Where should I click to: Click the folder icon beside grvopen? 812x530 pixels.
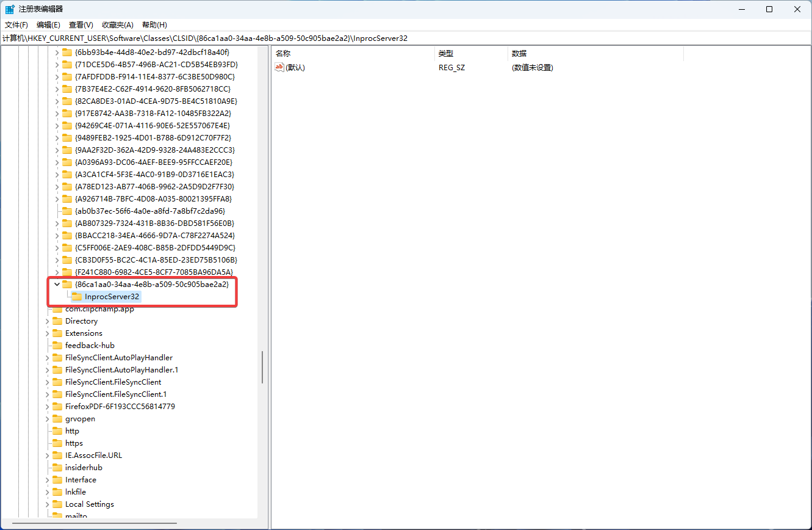coord(57,419)
